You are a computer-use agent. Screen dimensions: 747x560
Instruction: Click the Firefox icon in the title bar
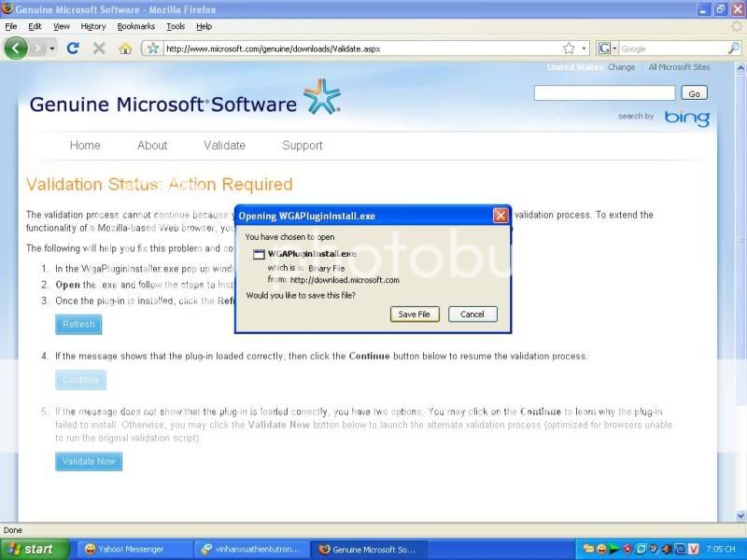(x=7, y=8)
